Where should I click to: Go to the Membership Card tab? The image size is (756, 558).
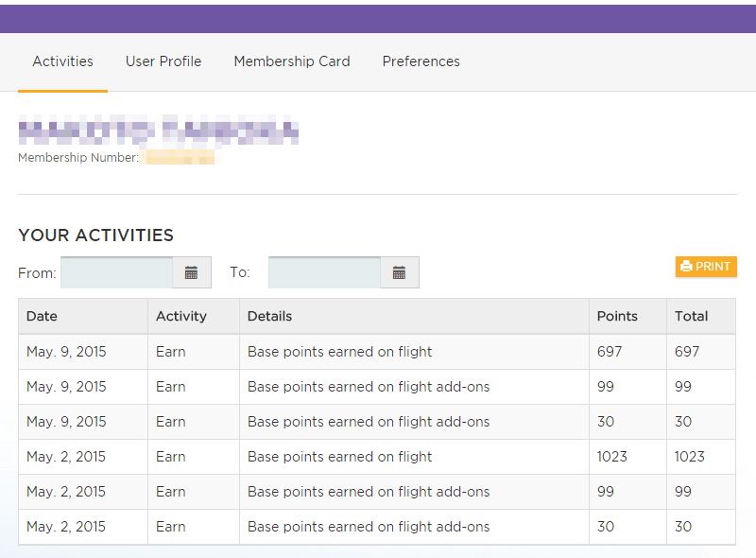291,61
